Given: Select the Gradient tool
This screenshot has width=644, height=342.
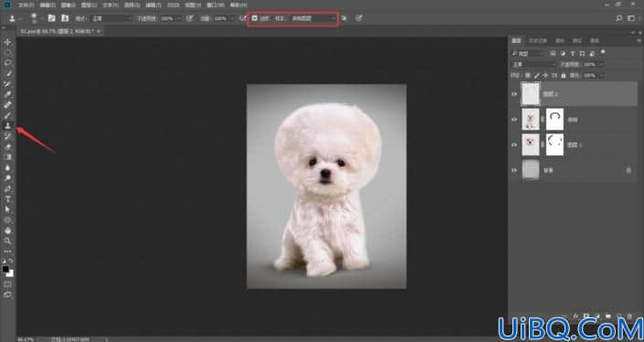Looking at the screenshot, I should [x=8, y=157].
